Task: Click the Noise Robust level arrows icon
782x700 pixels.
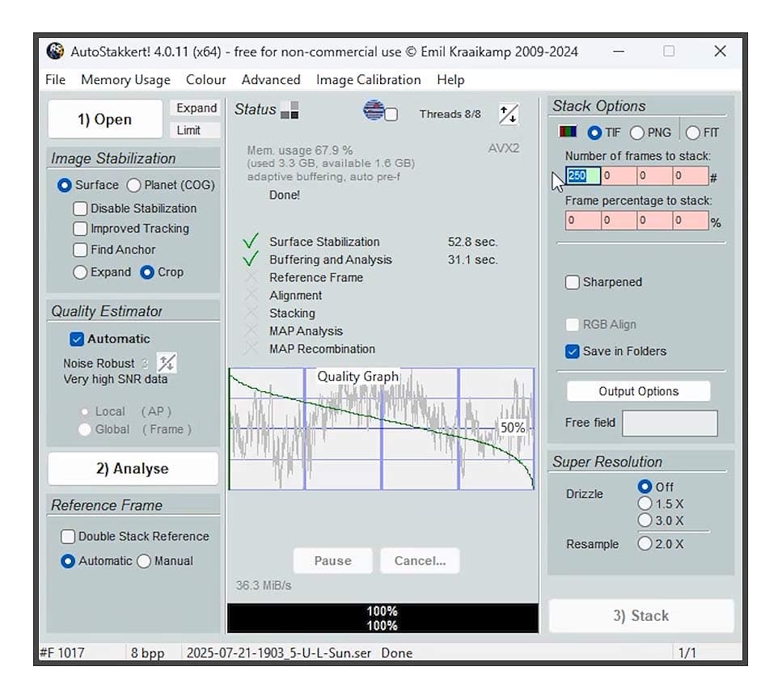Action: click(x=167, y=364)
